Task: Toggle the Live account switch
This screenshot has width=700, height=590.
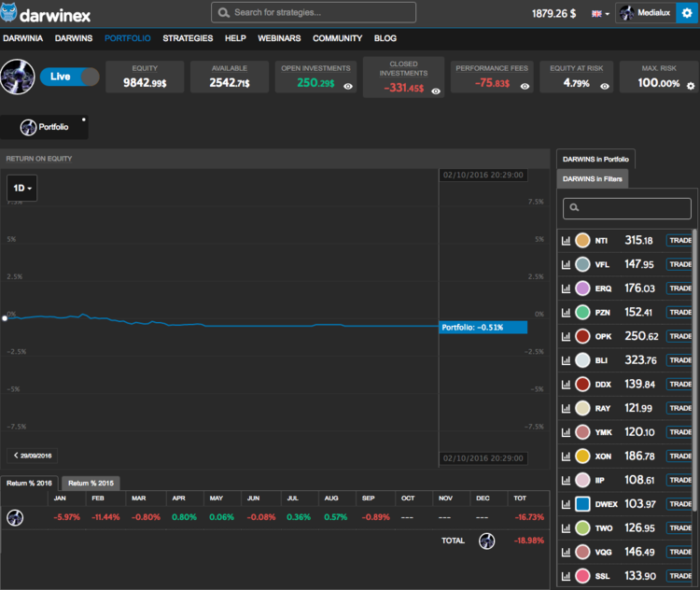Action: pos(69,77)
